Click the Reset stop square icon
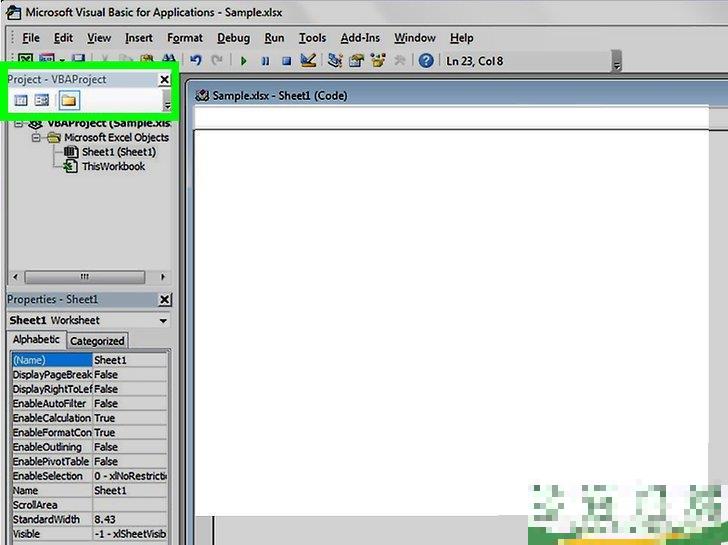The width and height of the screenshot is (728, 545). (x=286, y=61)
